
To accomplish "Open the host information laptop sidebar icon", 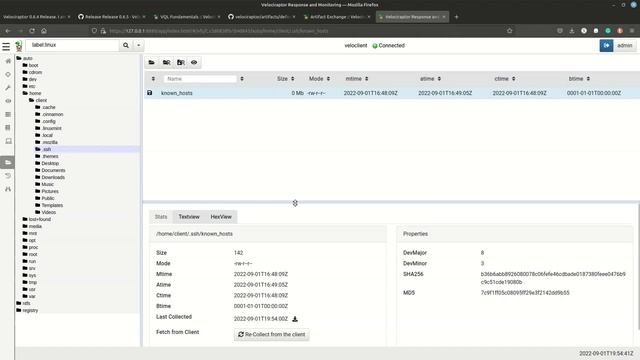I will (8, 141).
